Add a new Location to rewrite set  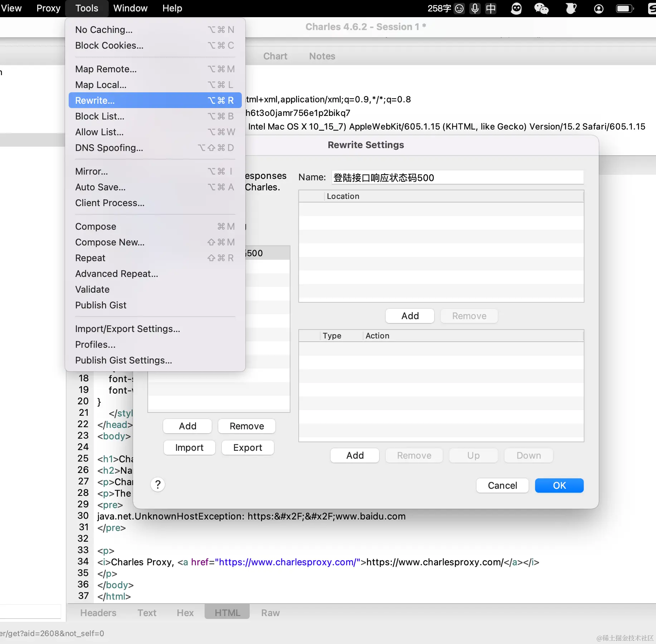coord(410,316)
